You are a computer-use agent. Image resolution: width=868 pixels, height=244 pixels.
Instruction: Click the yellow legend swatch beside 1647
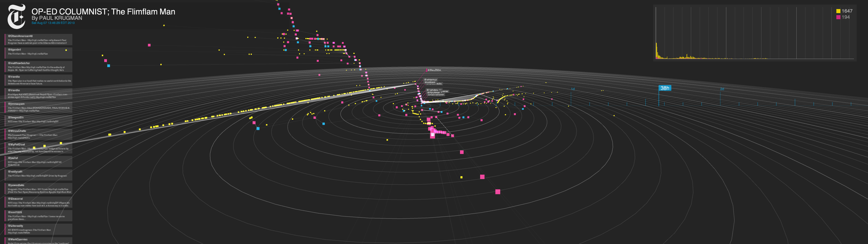pyautogui.click(x=838, y=11)
